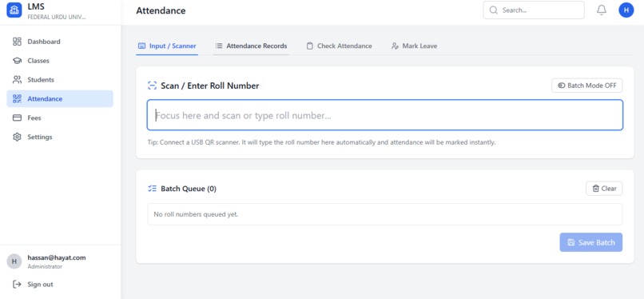Click the Sign out arrow icon
The width and height of the screenshot is (644, 299).
pos(17,285)
